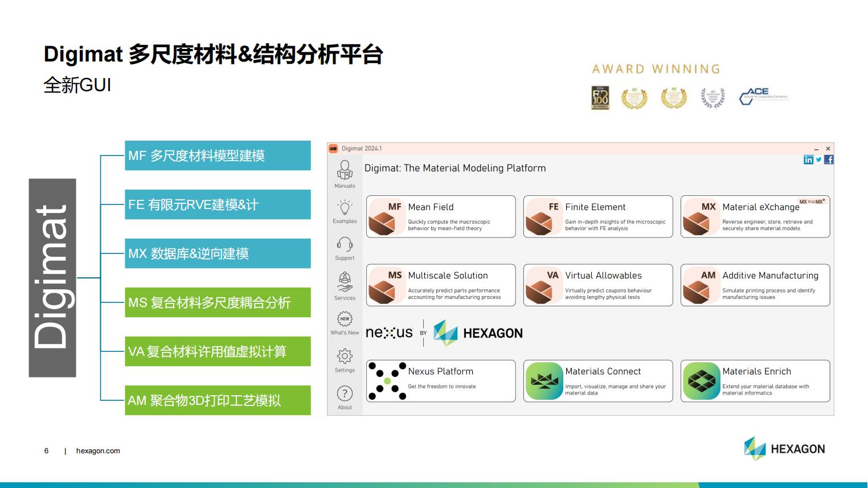Click the Hexagon logo in slide footer

[x=784, y=449]
